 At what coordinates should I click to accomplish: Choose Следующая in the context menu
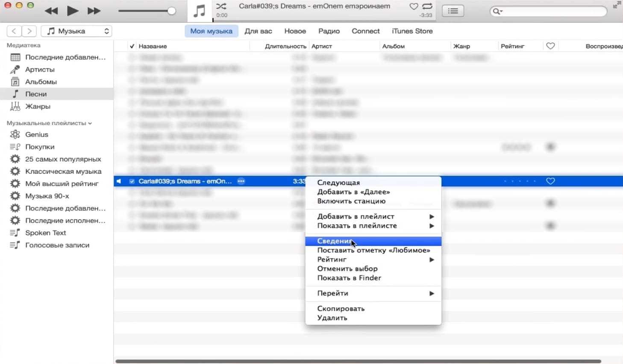click(x=373, y=183)
